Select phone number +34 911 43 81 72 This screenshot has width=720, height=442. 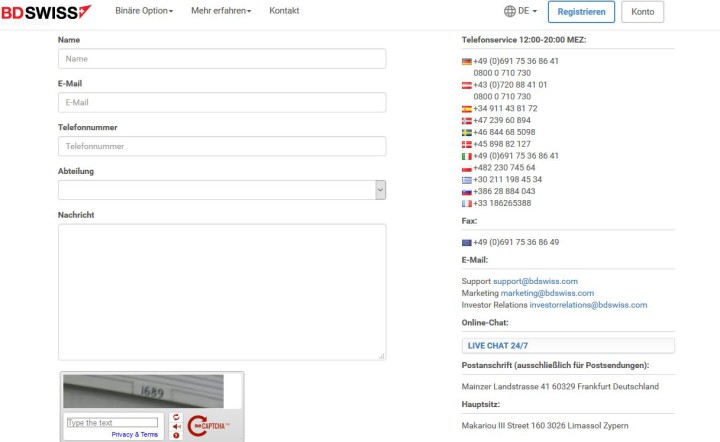coord(505,108)
